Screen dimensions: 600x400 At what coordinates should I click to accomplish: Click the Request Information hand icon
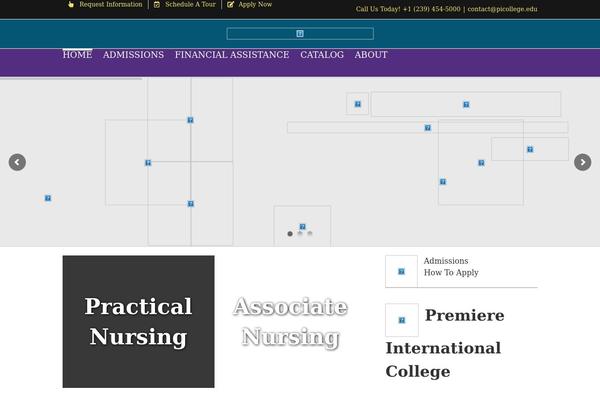[x=71, y=5]
